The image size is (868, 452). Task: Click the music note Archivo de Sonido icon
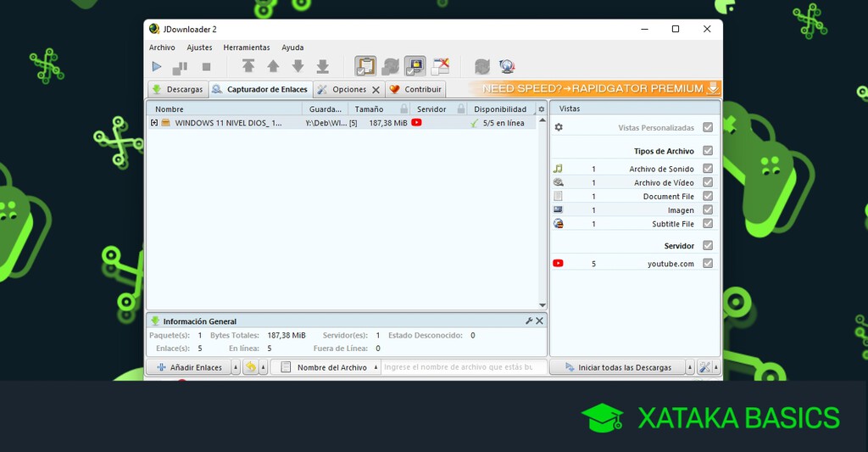[558, 169]
